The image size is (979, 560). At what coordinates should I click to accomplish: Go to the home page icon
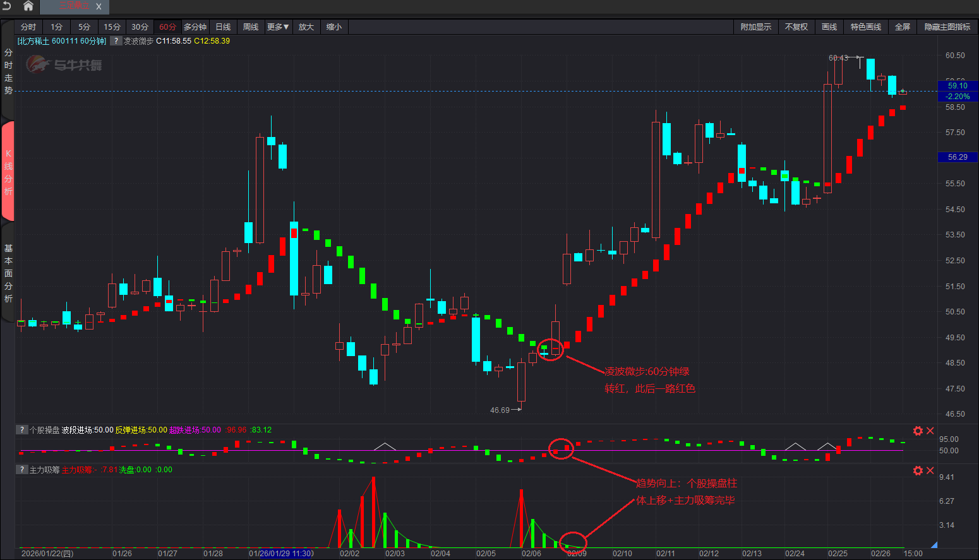point(28,6)
